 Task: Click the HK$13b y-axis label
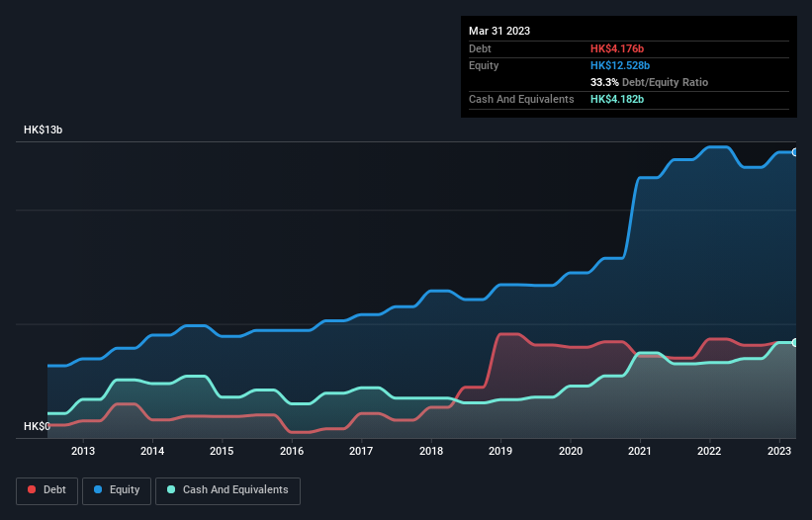pyautogui.click(x=43, y=130)
